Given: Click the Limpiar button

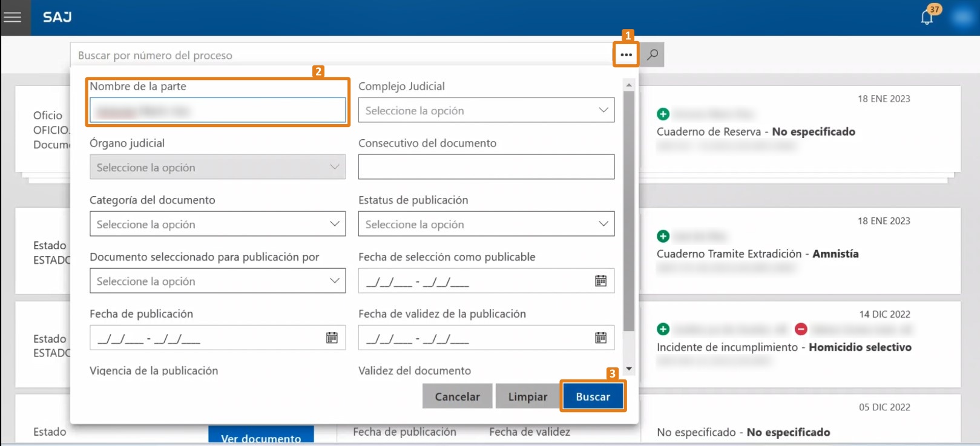Looking at the screenshot, I should pyautogui.click(x=527, y=396).
